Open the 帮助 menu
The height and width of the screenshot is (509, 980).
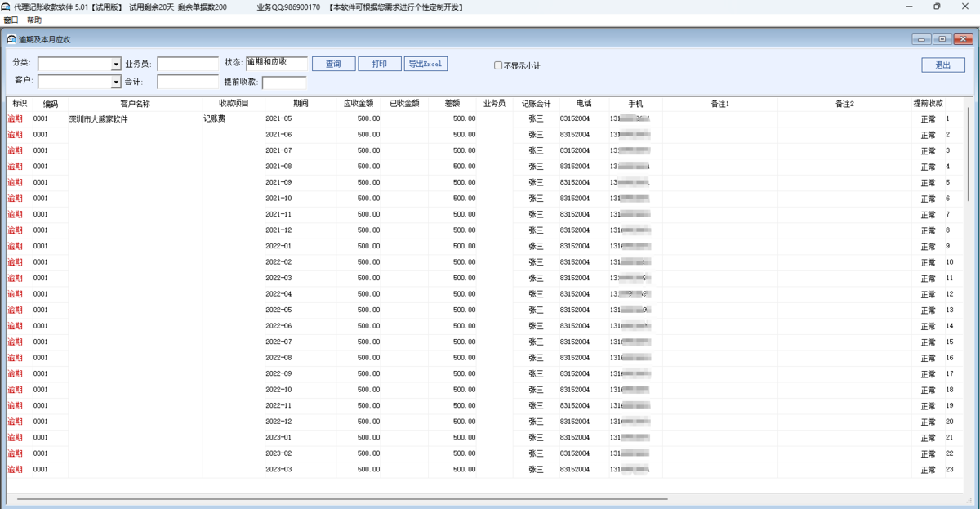[x=34, y=20]
